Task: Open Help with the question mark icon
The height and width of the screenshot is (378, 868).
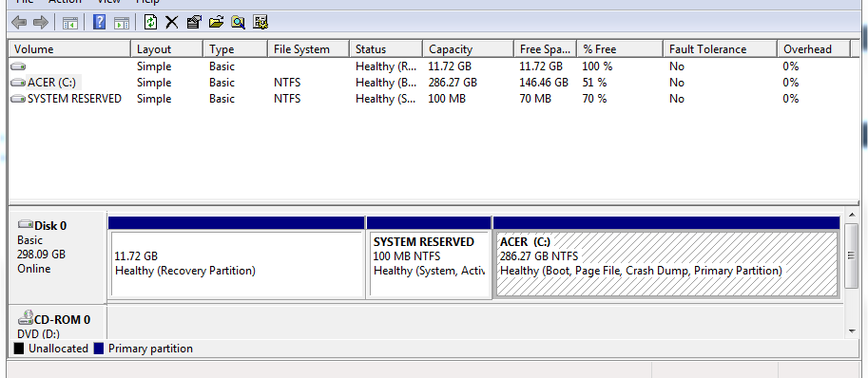Action: pyautogui.click(x=100, y=22)
